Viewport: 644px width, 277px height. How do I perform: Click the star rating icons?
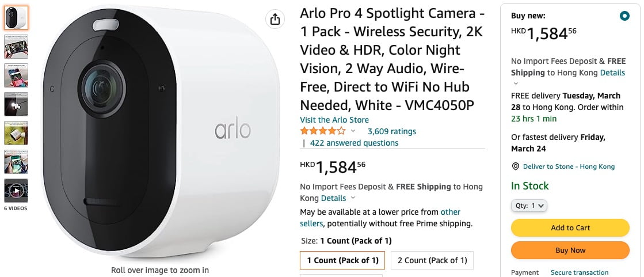coord(323,131)
